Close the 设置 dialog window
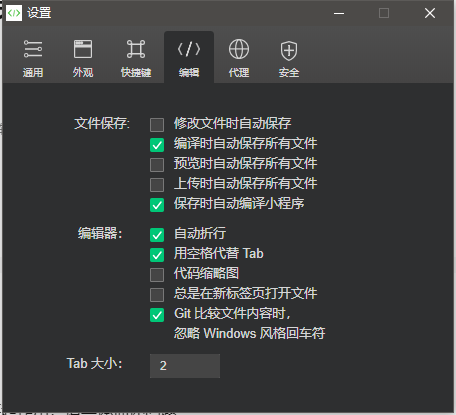456x415 pixels. [430, 13]
